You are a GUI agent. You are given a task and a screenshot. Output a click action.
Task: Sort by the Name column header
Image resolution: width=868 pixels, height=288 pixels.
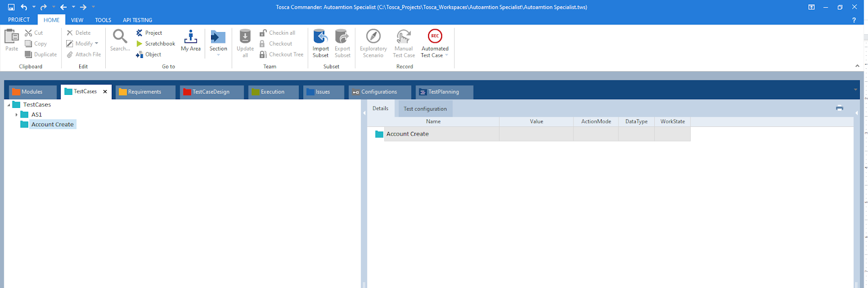[433, 121]
